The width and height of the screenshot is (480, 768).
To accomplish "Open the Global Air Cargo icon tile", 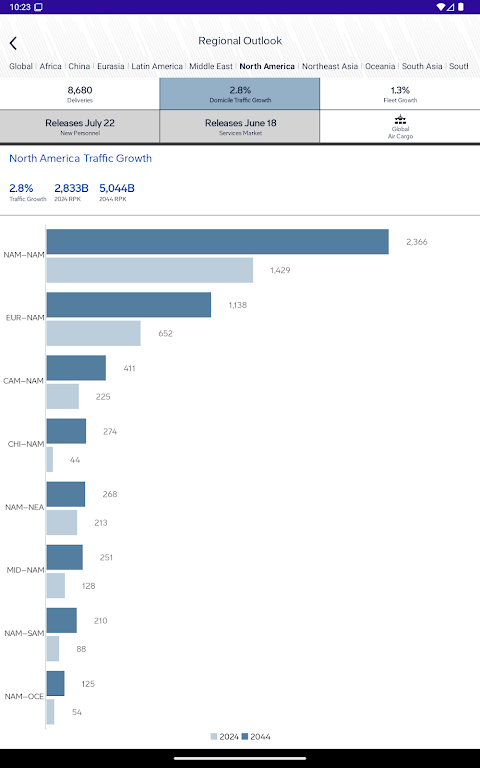I will (x=400, y=126).
